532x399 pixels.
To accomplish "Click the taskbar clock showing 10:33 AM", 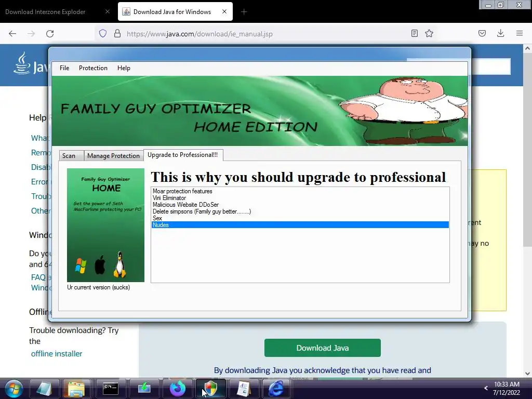I will pos(507,389).
